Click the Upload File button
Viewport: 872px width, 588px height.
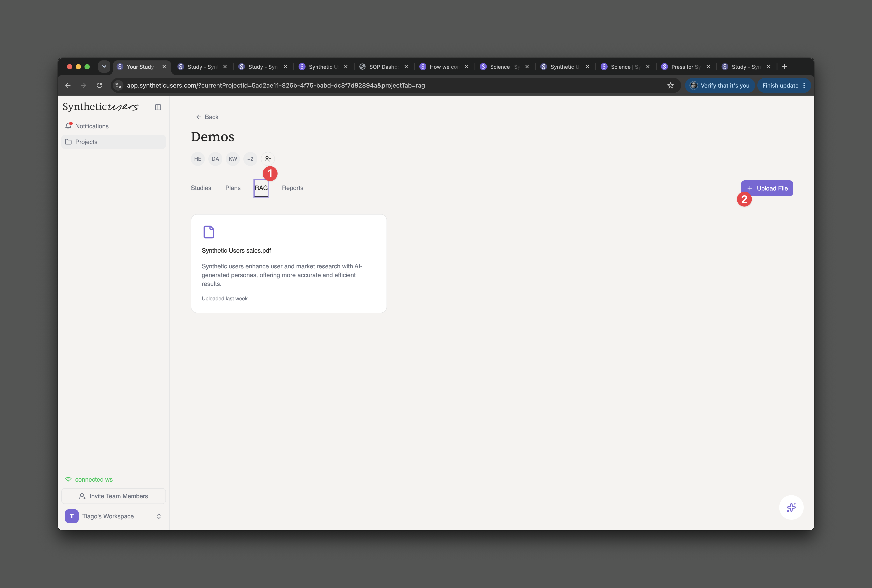767,188
